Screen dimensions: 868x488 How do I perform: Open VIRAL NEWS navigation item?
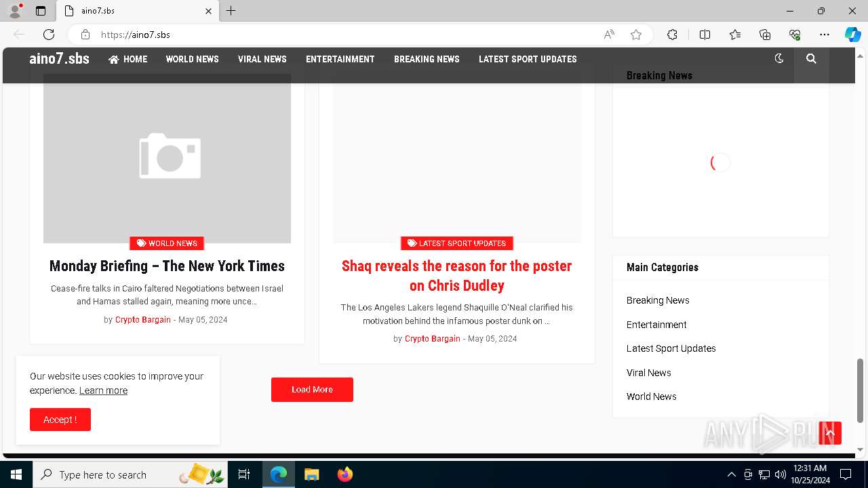(x=262, y=59)
